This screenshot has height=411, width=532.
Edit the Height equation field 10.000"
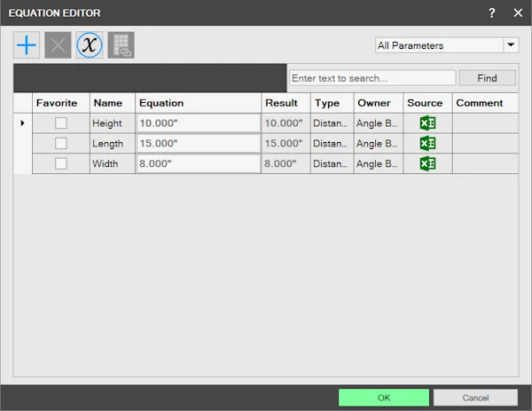pos(199,123)
